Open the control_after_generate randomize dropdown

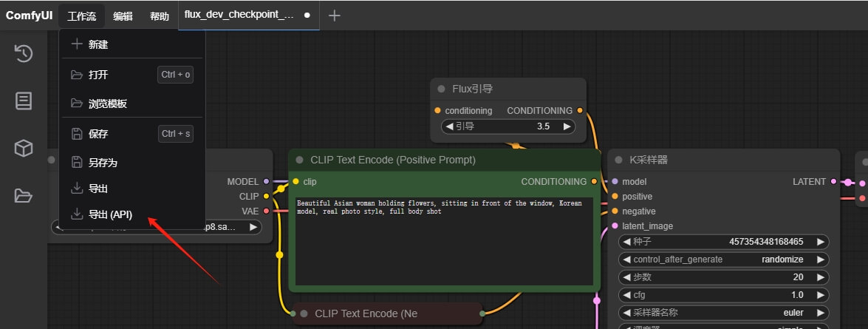[723, 260]
